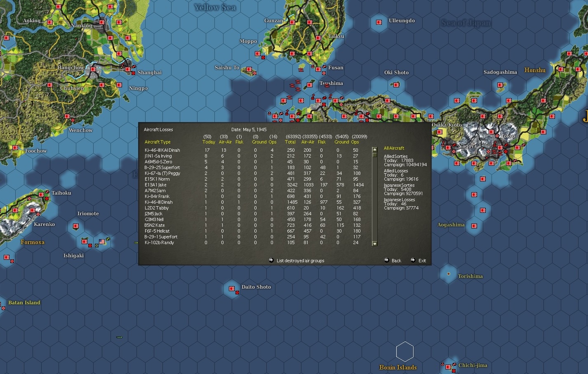Select the Japanese base flag at Foochow
Image resolution: width=588 pixels, height=374 pixels.
point(15,148)
